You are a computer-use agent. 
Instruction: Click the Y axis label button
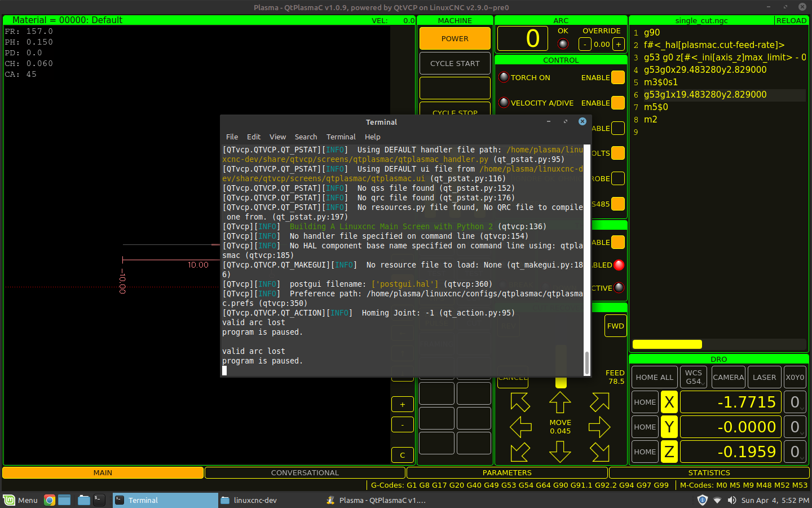(669, 427)
